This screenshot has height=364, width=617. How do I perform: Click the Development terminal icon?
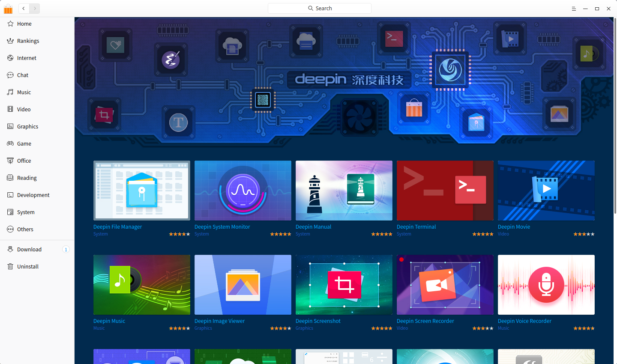(10, 195)
